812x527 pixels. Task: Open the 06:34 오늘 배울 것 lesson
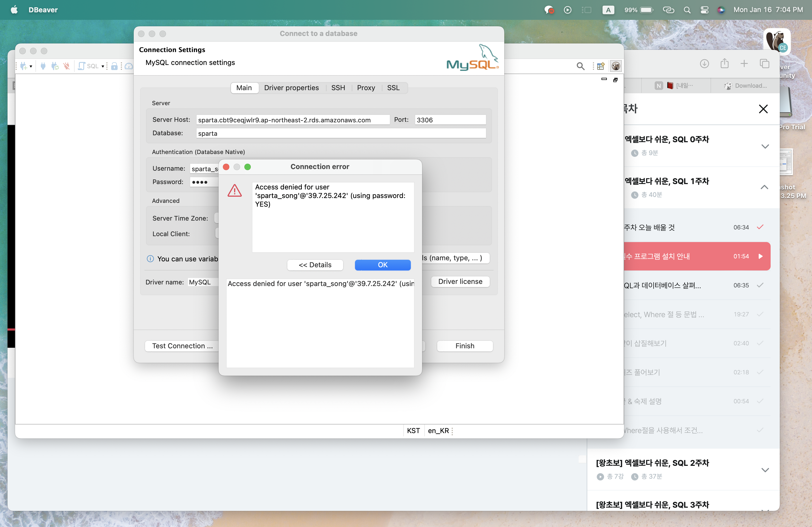tap(697, 227)
